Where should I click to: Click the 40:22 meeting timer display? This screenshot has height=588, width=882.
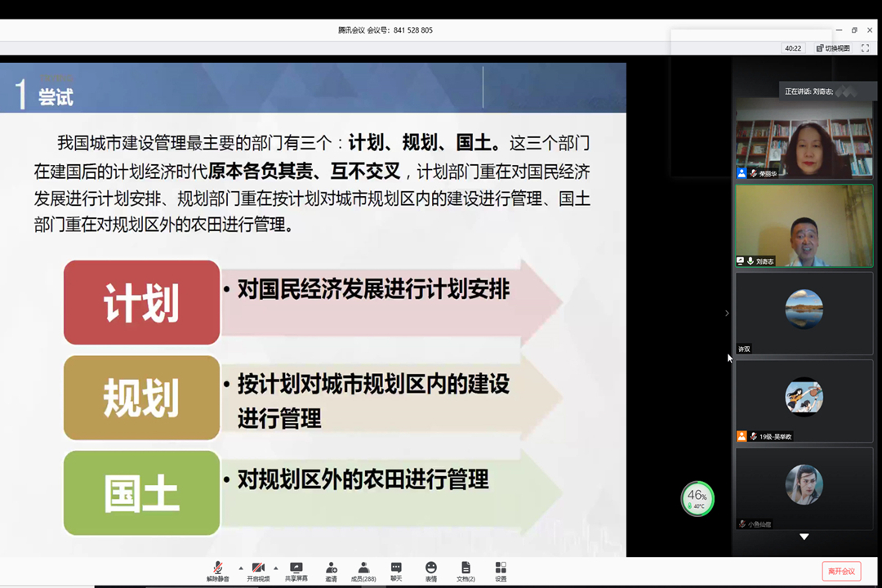(x=793, y=48)
